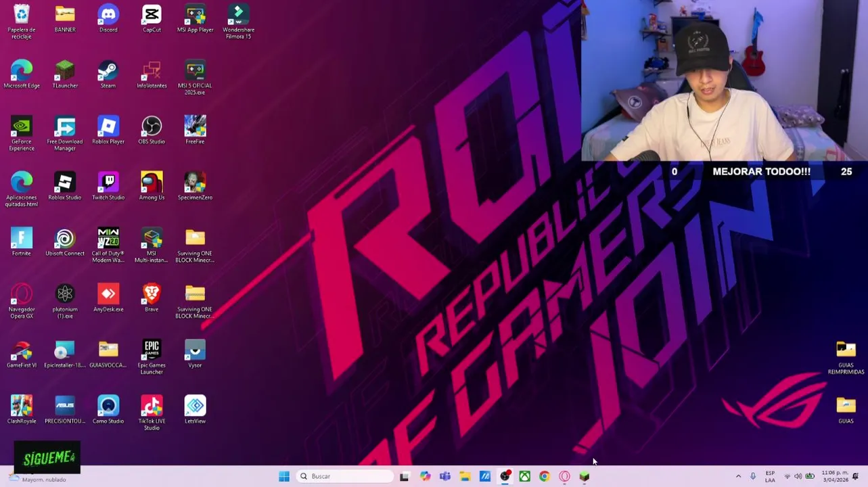This screenshot has width=868, height=487.
Task: Open GUIAS REIMPRIMIDAS folder
Action: (x=846, y=358)
